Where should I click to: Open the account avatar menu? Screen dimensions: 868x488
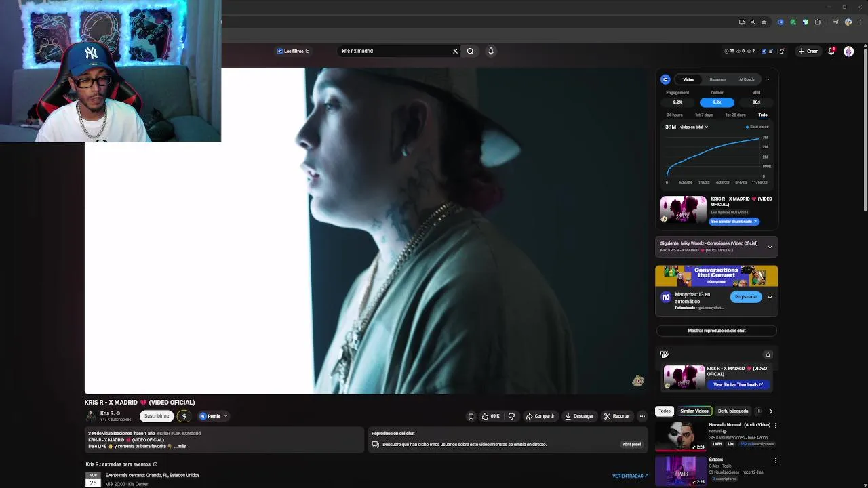pos(848,51)
